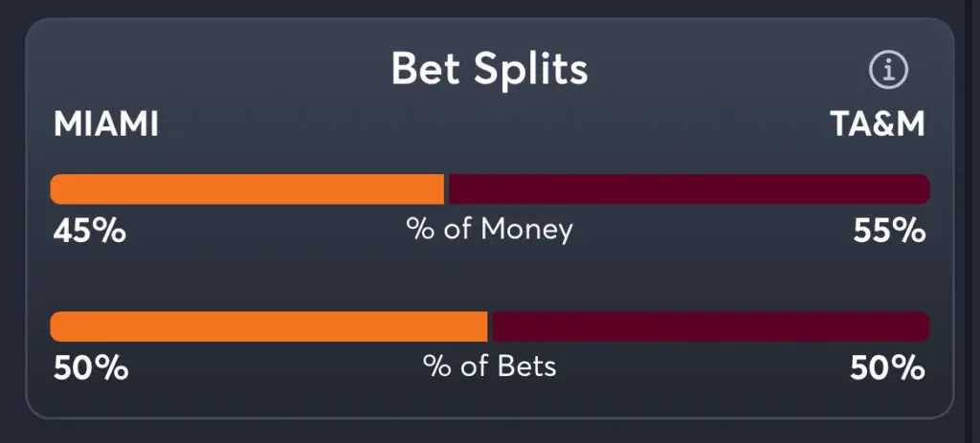Click the 45% money value for Miami
Screen dimensions: 980x443
click(x=89, y=231)
